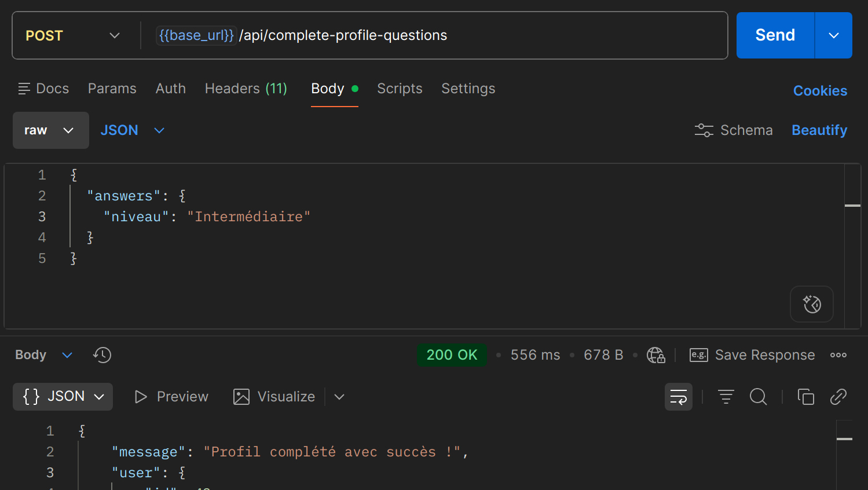Click the response pane scrollbar minimap

(x=844, y=455)
